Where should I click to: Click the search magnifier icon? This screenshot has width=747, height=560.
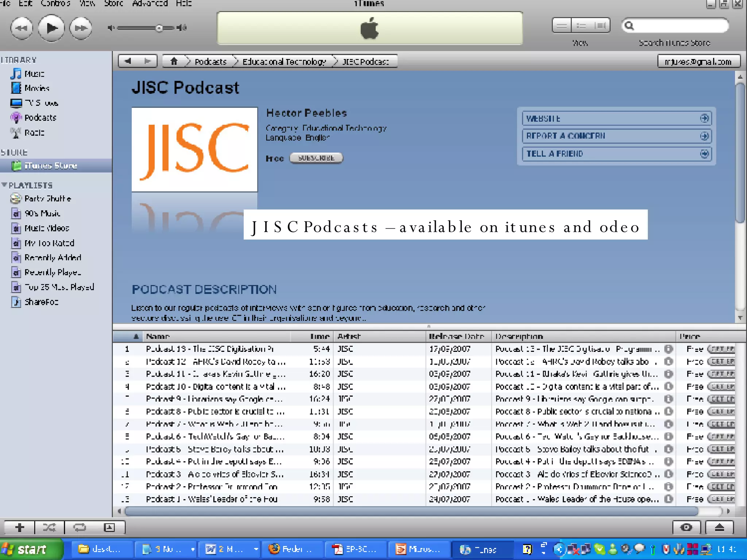(x=629, y=26)
